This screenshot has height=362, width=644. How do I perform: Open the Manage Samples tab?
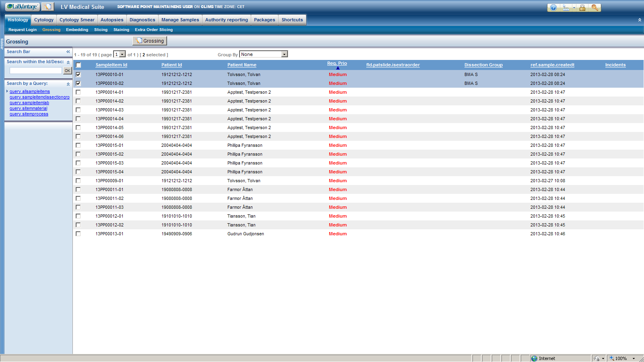(x=180, y=20)
